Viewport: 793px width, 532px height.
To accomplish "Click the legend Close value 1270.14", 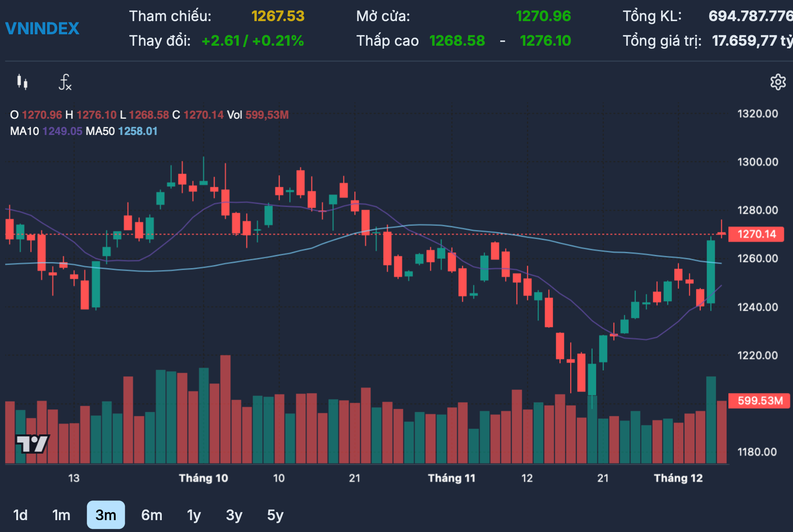I will pyautogui.click(x=204, y=115).
